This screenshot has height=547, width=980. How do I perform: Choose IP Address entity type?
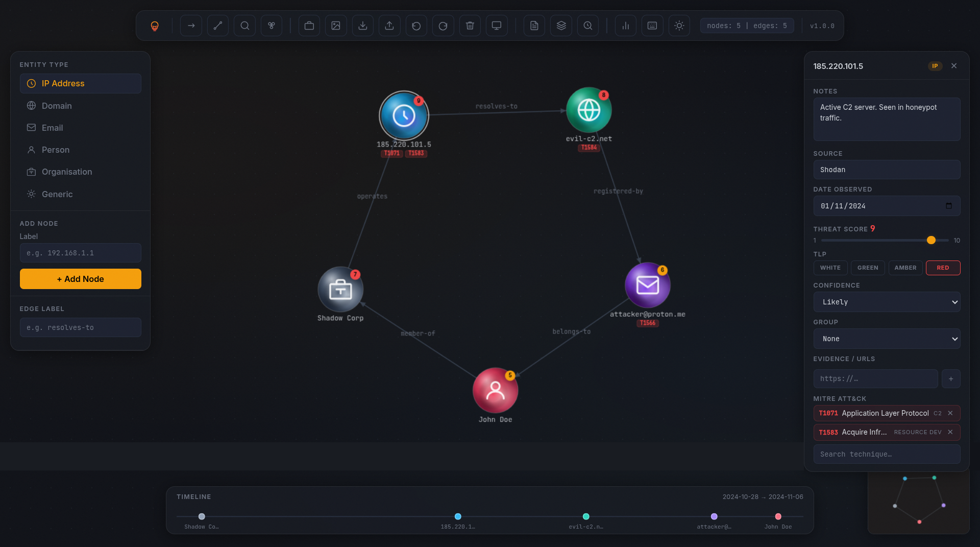81,84
